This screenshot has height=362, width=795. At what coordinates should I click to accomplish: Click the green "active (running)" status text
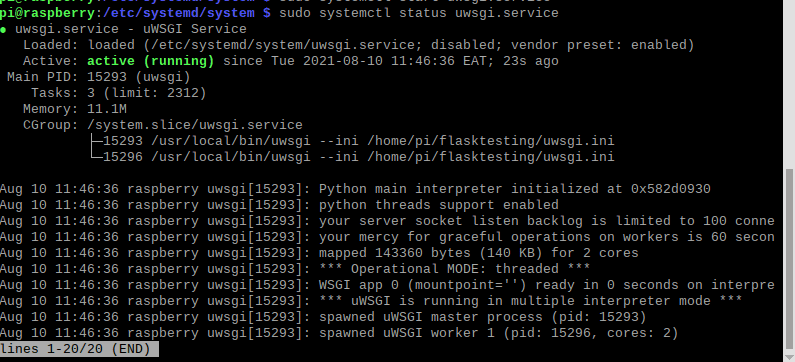pos(151,61)
